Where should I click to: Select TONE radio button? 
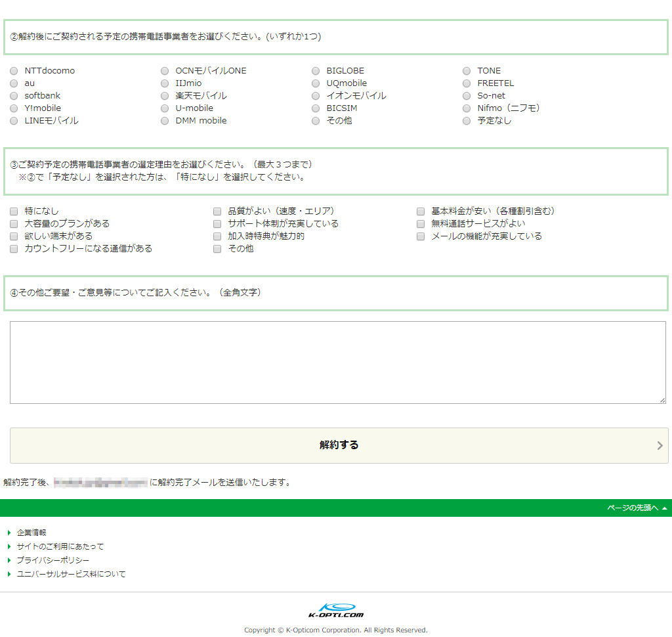(467, 71)
